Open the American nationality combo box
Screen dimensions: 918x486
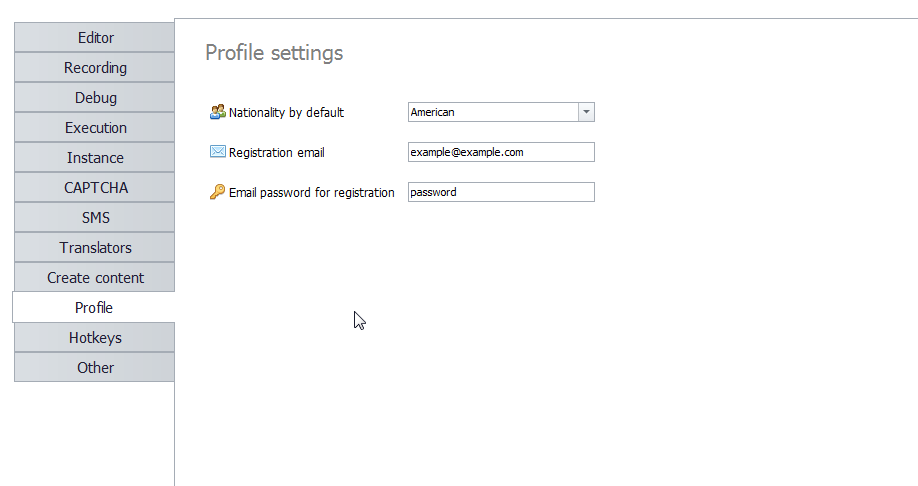point(501,112)
